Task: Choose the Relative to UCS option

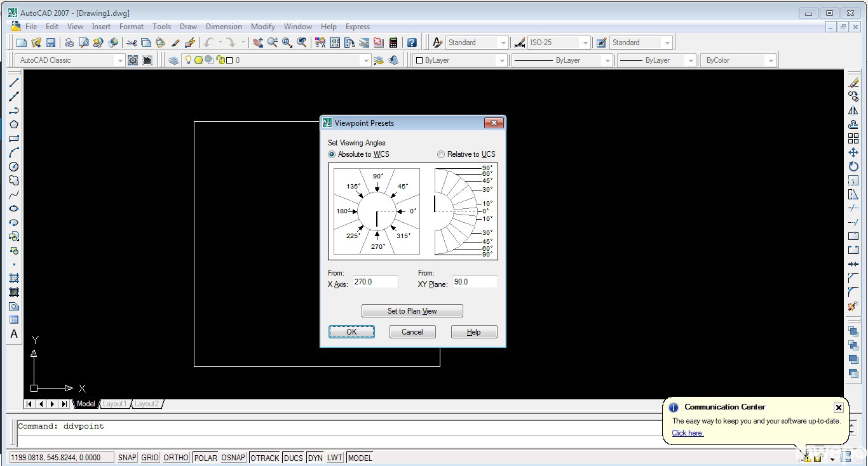Action: 441,154
